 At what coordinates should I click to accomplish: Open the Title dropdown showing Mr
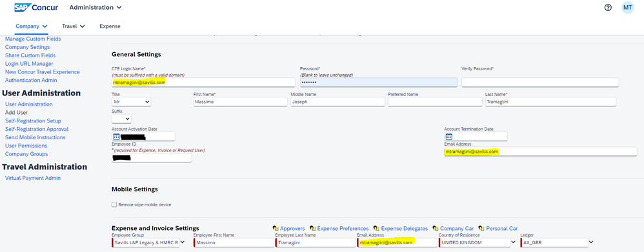132,101
